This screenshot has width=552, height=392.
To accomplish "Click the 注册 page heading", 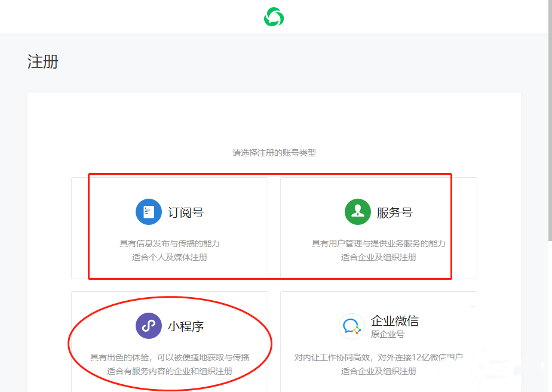I will point(43,61).
